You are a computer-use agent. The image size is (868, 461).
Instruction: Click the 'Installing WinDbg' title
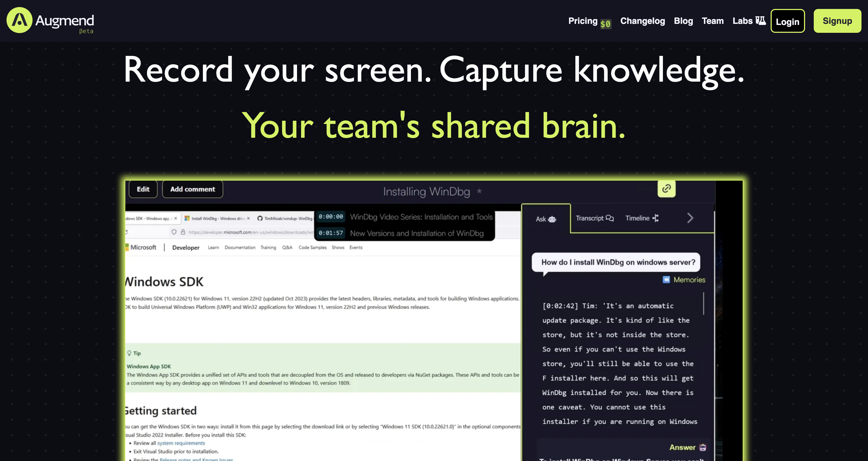426,191
